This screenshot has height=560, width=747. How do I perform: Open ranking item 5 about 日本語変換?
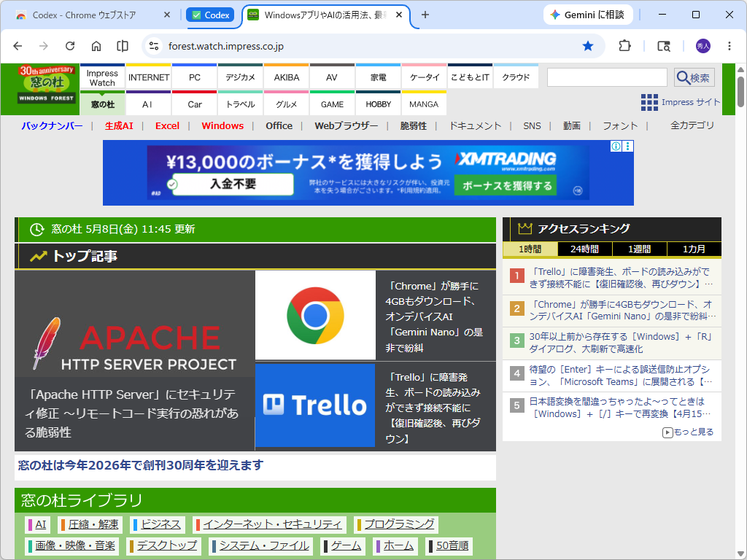point(621,408)
